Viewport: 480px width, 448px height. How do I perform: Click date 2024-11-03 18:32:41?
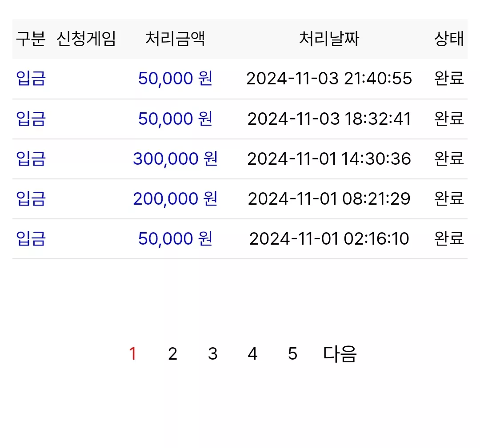click(329, 119)
